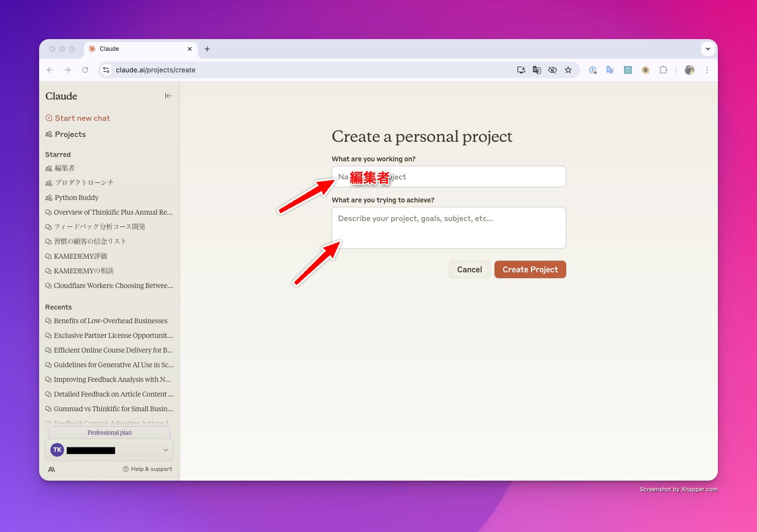Open recent chat Benefits of Low-Overhead Businesses
The width and height of the screenshot is (757, 532).
[106, 321]
